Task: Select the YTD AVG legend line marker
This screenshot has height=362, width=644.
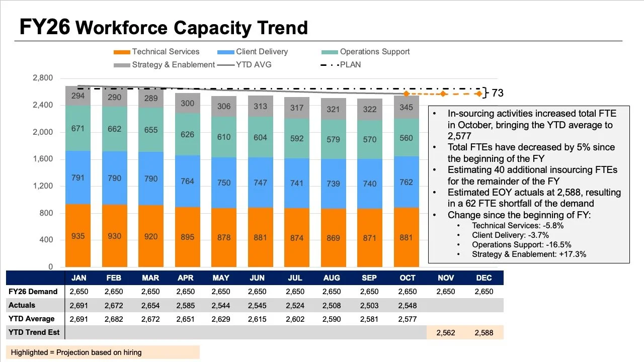Action: click(x=226, y=65)
